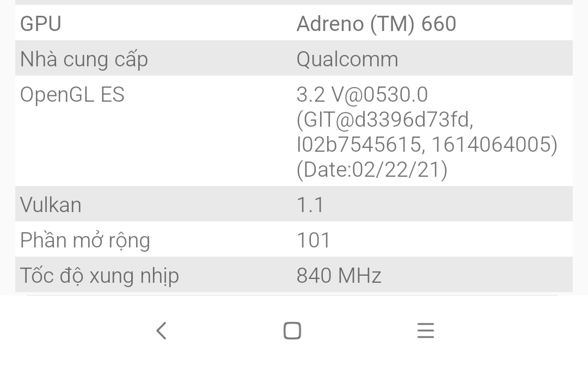The height and width of the screenshot is (366, 588).
Task: Click the Qualcomm vendor value
Action: click(x=347, y=59)
